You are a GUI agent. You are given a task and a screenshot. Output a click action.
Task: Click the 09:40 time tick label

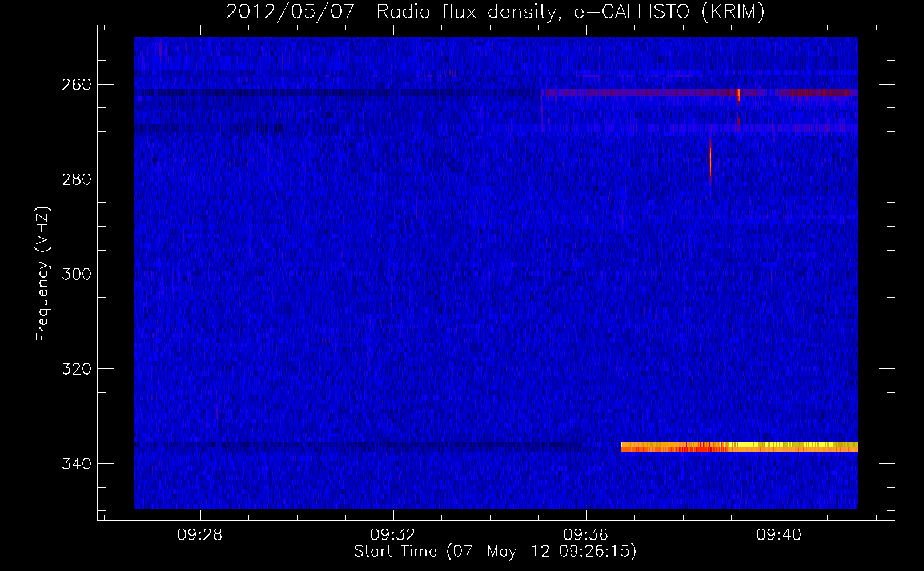pos(779,535)
